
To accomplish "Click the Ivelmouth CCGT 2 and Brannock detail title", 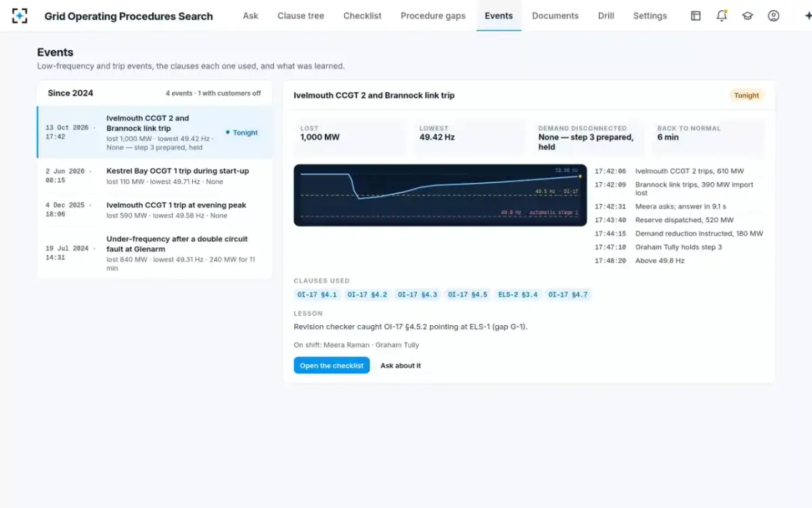I will click(374, 96).
